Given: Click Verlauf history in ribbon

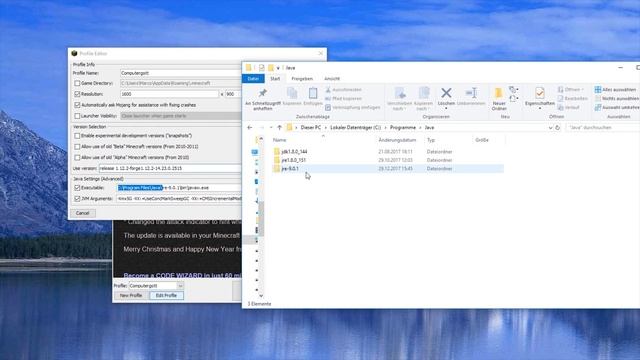Looking at the screenshot, I should click(x=569, y=107).
